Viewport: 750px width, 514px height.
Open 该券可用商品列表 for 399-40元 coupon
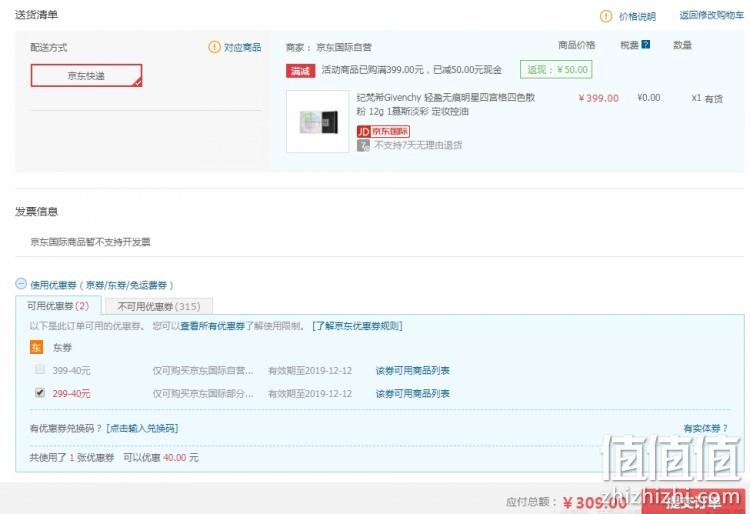413,371
